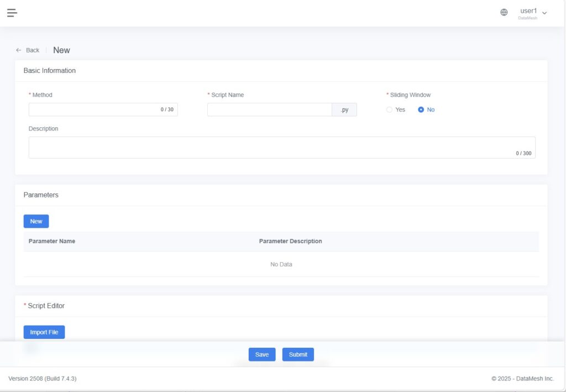Viewport: 566px width, 392px height.
Task: Go back using the Back arrow
Action: [28, 50]
